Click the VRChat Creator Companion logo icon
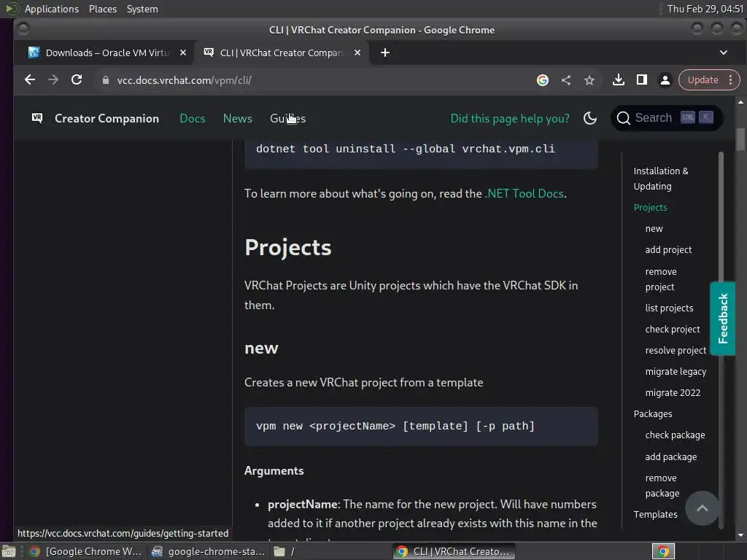 37,118
